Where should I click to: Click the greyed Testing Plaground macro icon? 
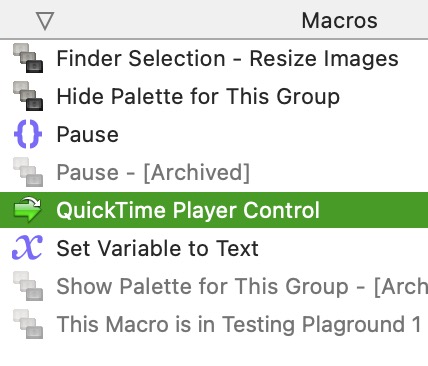28,324
